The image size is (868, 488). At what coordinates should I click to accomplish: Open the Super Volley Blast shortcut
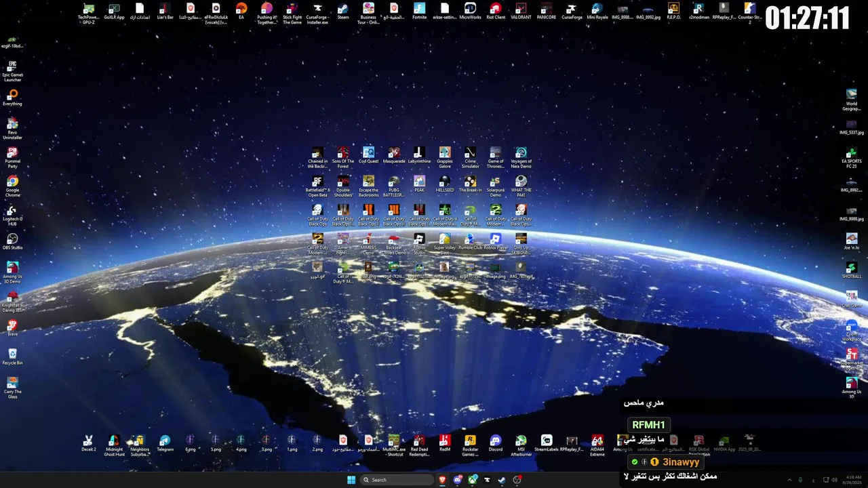pyautogui.click(x=445, y=244)
